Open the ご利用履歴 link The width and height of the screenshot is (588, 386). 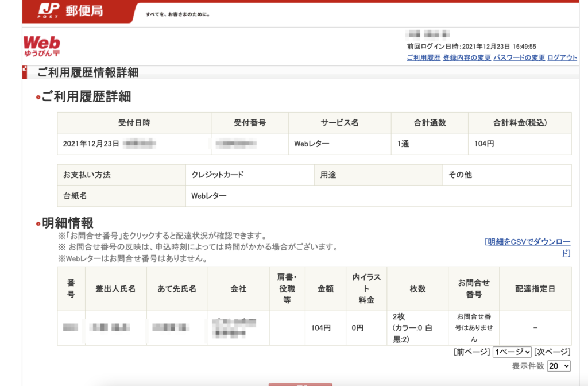click(x=423, y=57)
